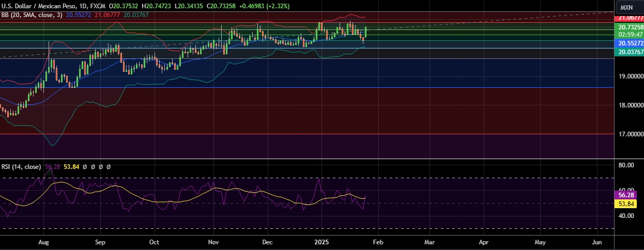Click the yellow RSI MA value 53.84 in the legend
The image size is (644, 250).
coord(71,167)
